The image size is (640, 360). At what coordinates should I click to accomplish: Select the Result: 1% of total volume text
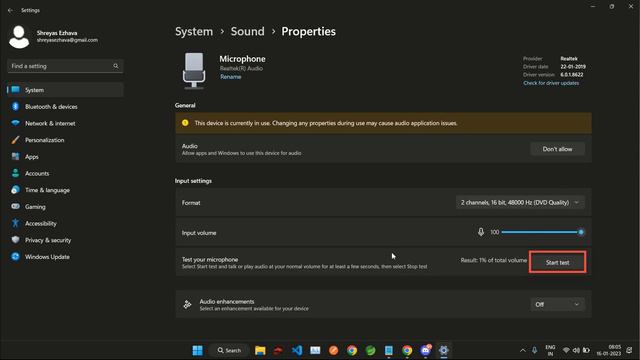point(493,260)
